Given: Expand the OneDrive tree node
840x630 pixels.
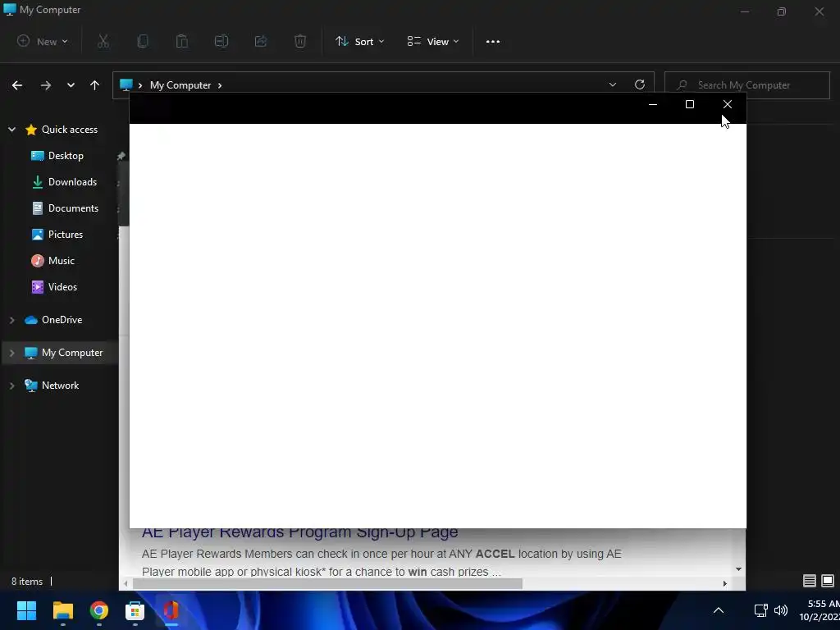Looking at the screenshot, I should [11, 320].
